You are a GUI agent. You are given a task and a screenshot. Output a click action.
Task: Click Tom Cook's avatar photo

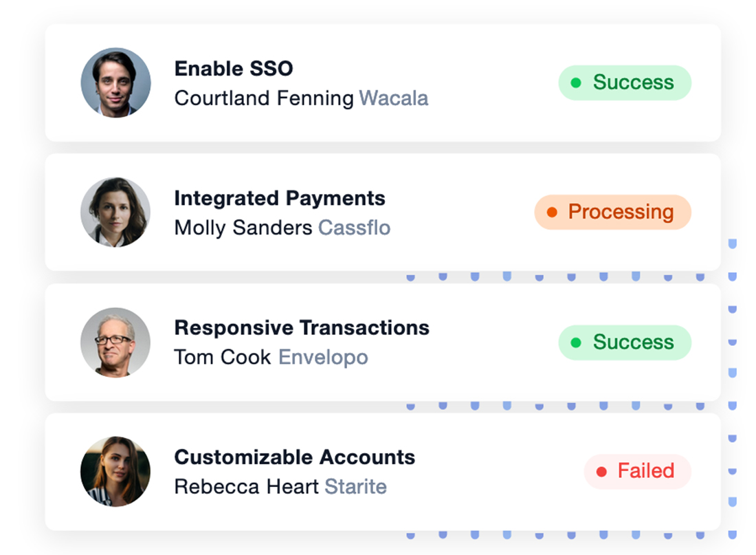click(x=115, y=342)
